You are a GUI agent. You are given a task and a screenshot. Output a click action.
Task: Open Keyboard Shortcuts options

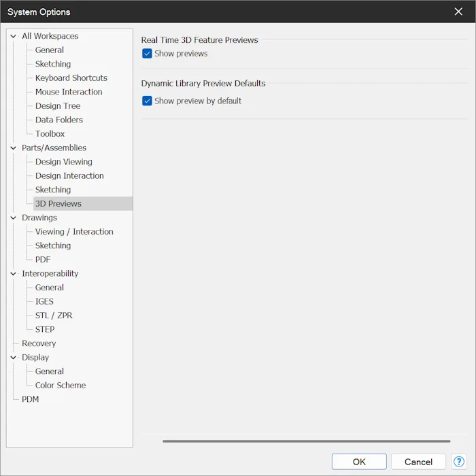71,78
